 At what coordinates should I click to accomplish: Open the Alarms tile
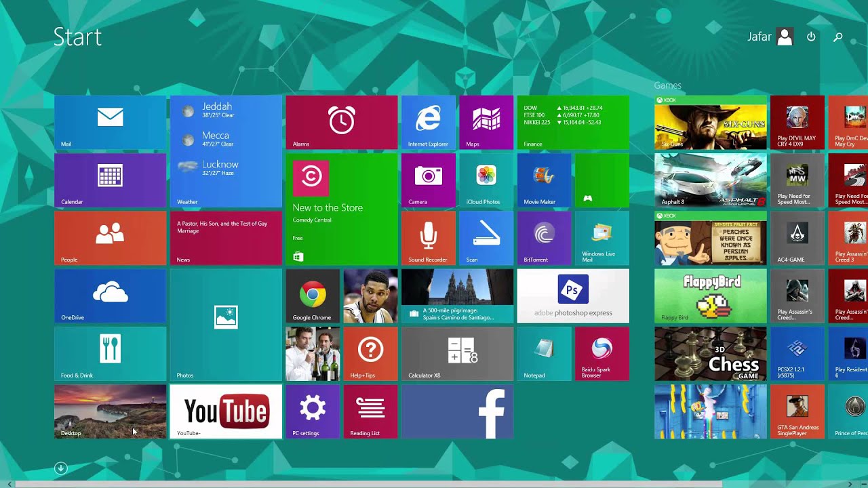click(x=342, y=123)
